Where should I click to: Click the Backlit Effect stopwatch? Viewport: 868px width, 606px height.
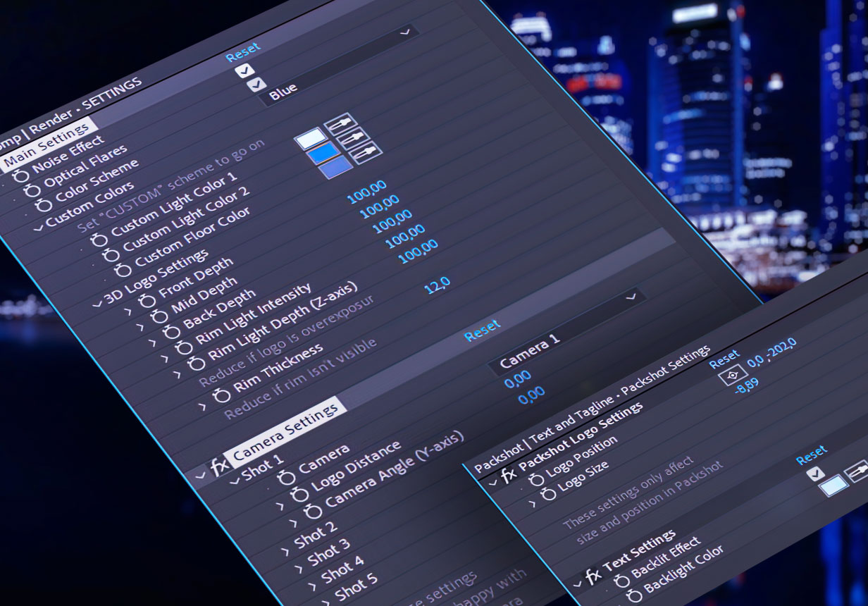pyautogui.click(x=621, y=581)
